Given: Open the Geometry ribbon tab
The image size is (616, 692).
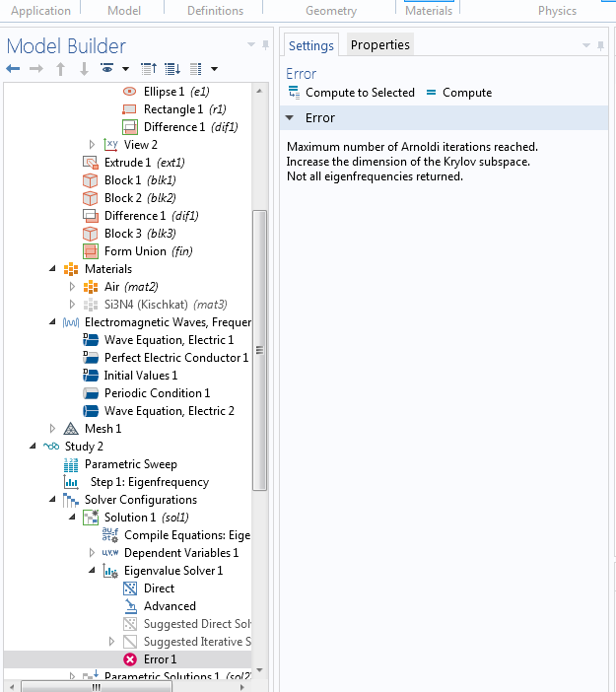Looking at the screenshot, I should pos(331,11).
